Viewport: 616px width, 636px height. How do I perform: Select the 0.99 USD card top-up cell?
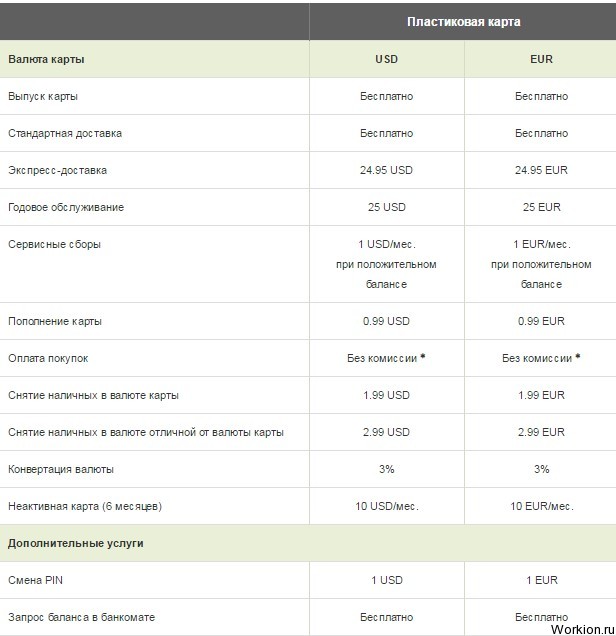[x=386, y=321]
